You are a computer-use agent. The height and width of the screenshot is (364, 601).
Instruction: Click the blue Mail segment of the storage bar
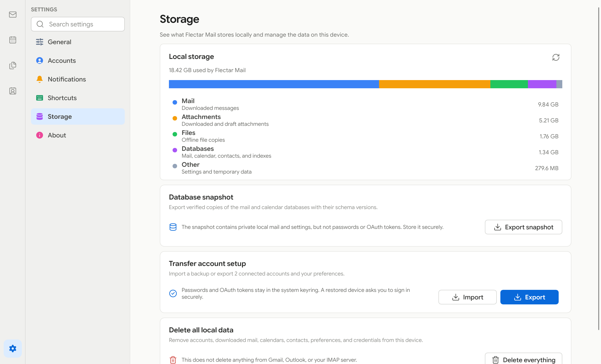pyautogui.click(x=274, y=84)
